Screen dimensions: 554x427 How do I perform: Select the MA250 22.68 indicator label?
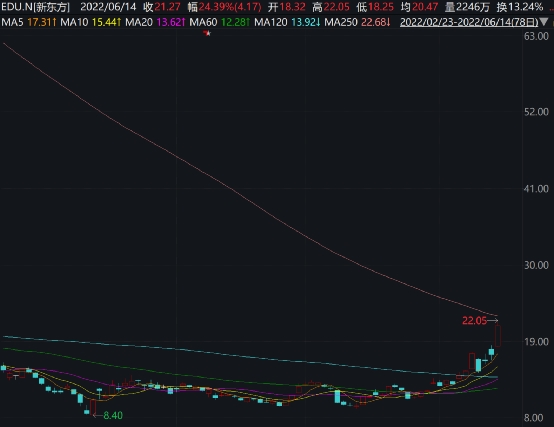coord(358,23)
